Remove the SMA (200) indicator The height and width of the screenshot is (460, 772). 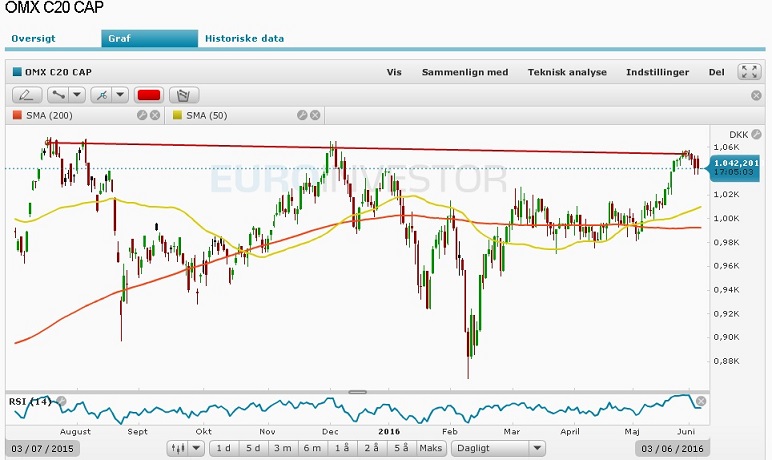pyautogui.click(x=155, y=115)
